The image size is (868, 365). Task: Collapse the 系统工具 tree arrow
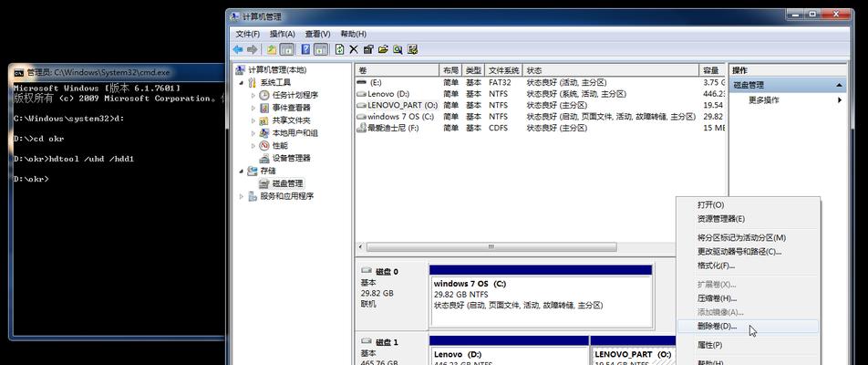[242, 82]
